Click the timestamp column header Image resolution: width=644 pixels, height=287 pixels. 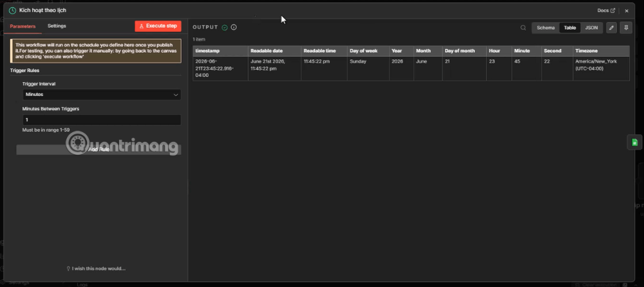tap(220, 51)
